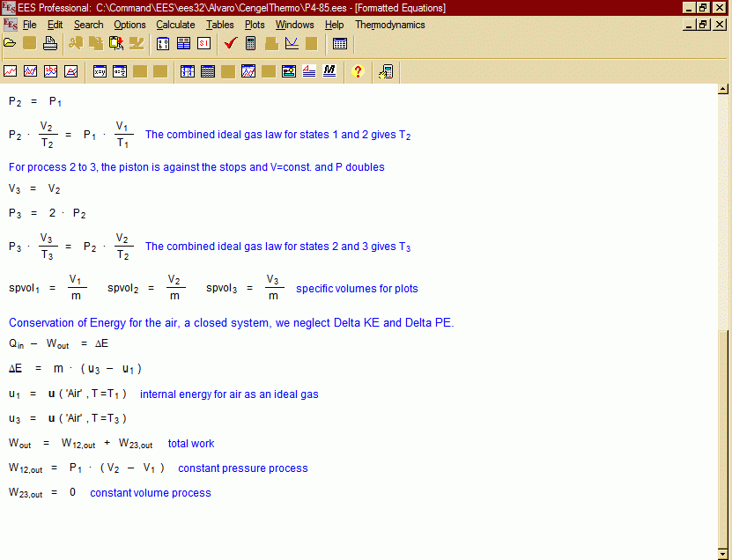Screen dimensions: 732x560
Task: Click the New Plot Window icon
Action: pos(292,43)
